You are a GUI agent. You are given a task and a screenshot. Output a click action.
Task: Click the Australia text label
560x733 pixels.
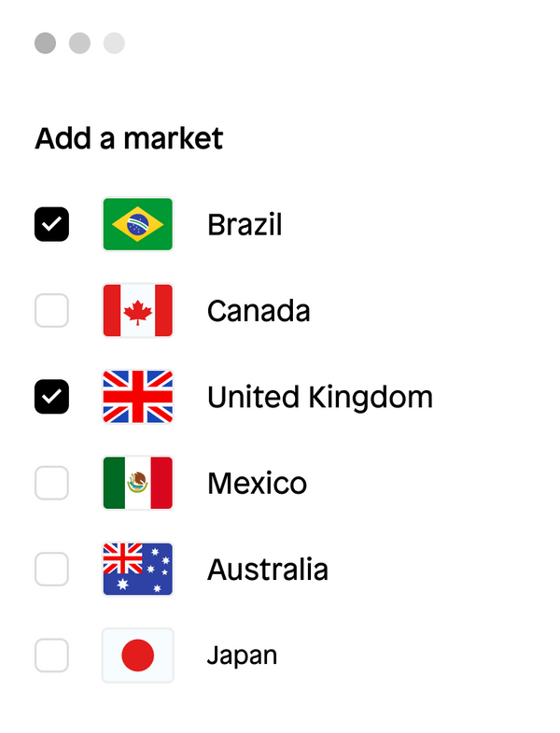coord(268,570)
